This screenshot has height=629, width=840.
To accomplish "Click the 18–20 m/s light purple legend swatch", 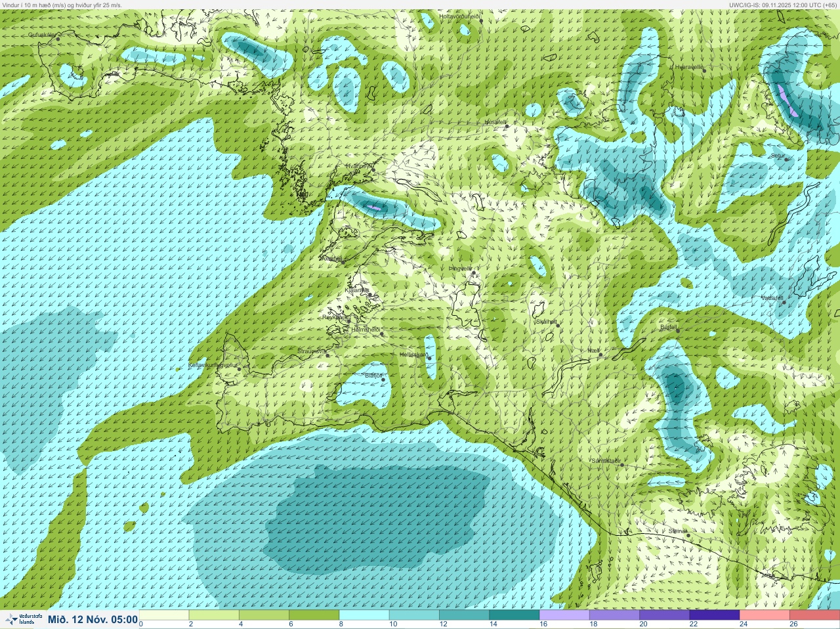I will [614, 615].
